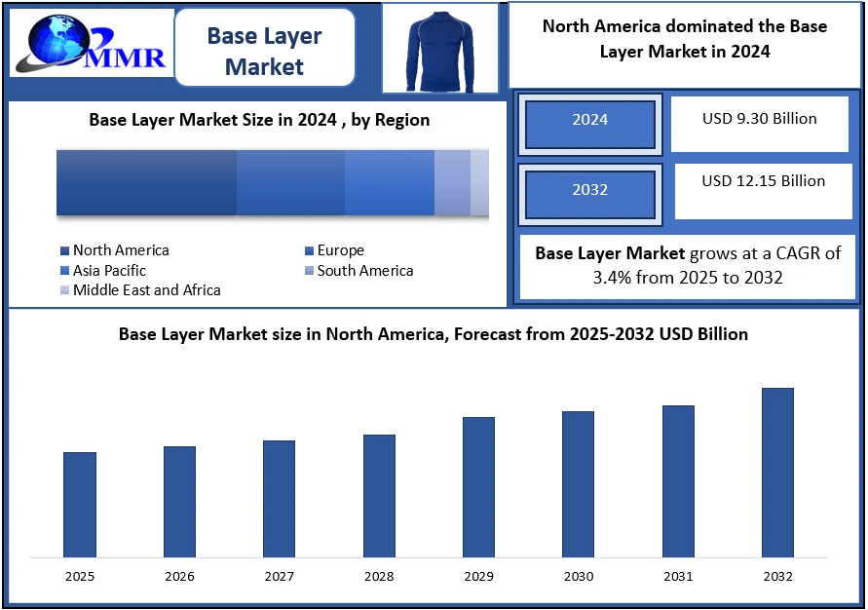Click the blue 2024 year box
The width and height of the screenshot is (868, 610).
coord(589,121)
